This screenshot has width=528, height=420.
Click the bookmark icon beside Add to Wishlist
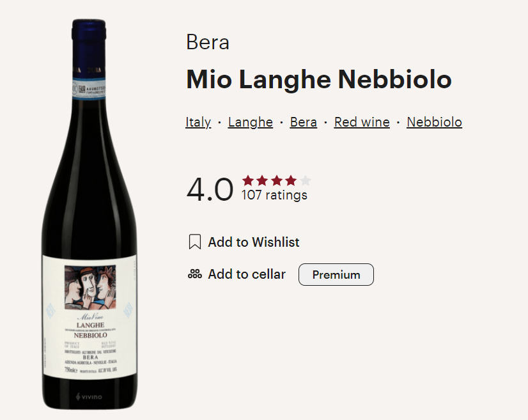coord(195,242)
